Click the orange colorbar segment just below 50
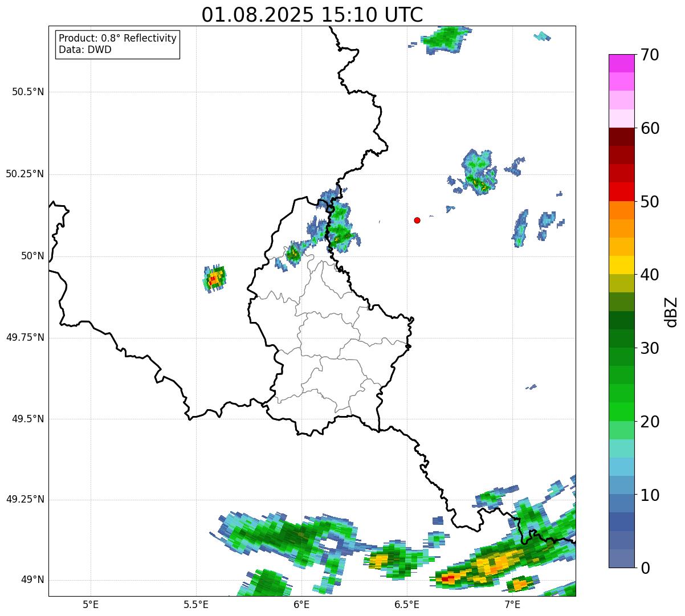This screenshot has height=616, width=685. [621, 210]
